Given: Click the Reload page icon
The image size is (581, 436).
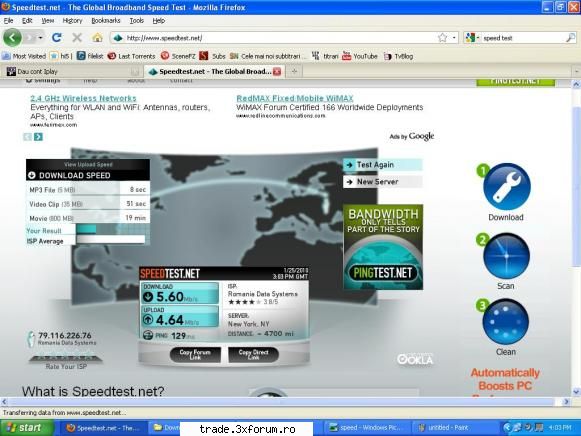Looking at the screenshot, I should [x=57, y=37].
